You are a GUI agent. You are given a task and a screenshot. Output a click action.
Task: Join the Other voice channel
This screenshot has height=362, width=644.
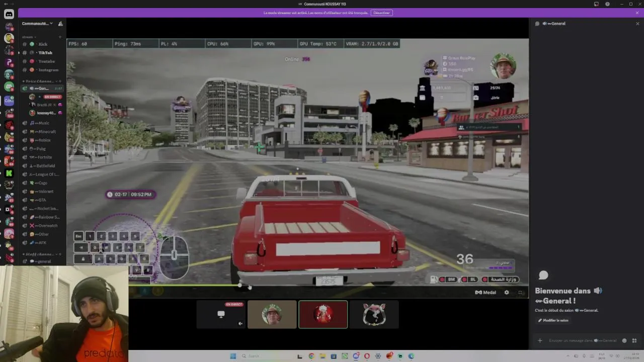[42, 234]
